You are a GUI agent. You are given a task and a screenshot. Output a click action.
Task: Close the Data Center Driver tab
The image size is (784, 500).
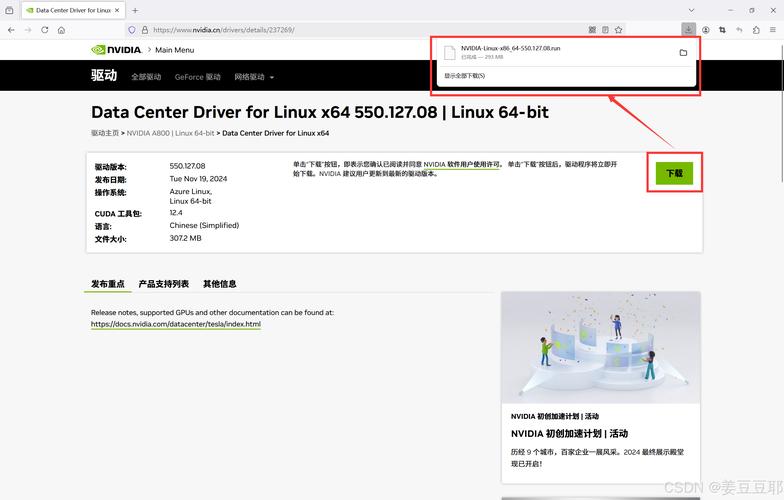(x=118, y=10)
